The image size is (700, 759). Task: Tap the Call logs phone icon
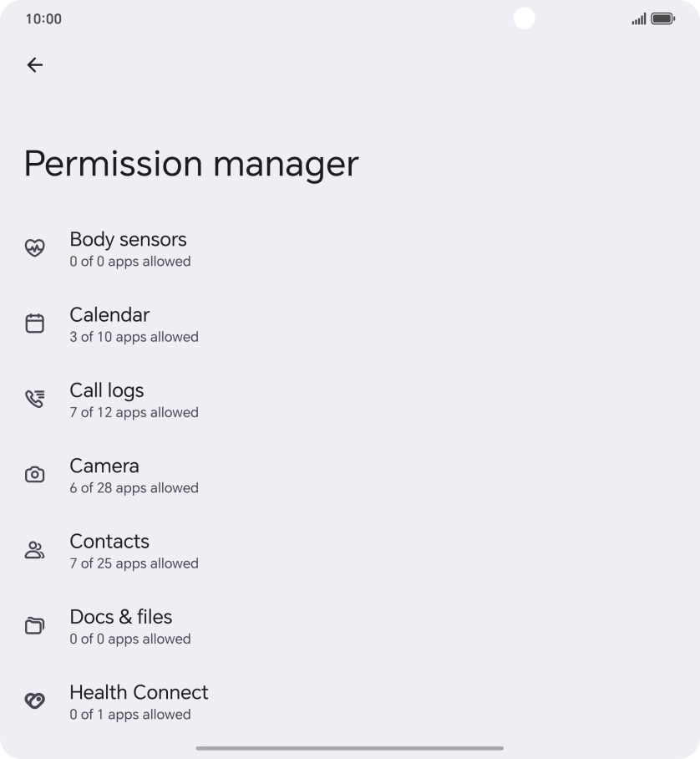[34, 399]
